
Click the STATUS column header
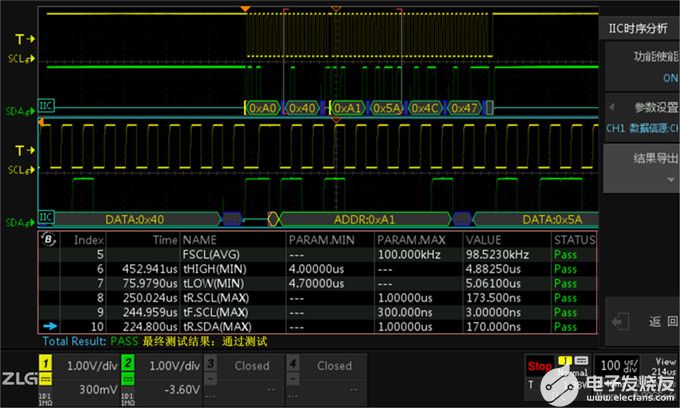[573, 240]
